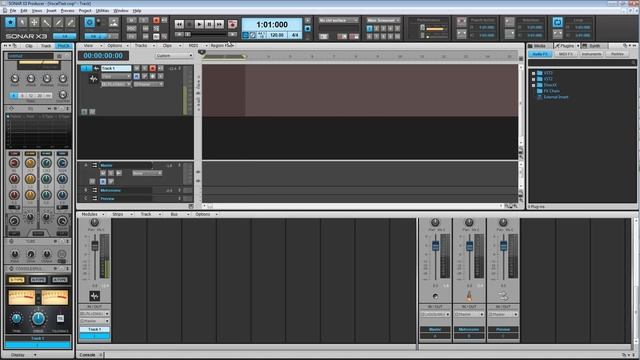The height and width of the screenshot is (360, 640).
Task: Open Track 1 input dropdown
Action: (x=116, y=84)
